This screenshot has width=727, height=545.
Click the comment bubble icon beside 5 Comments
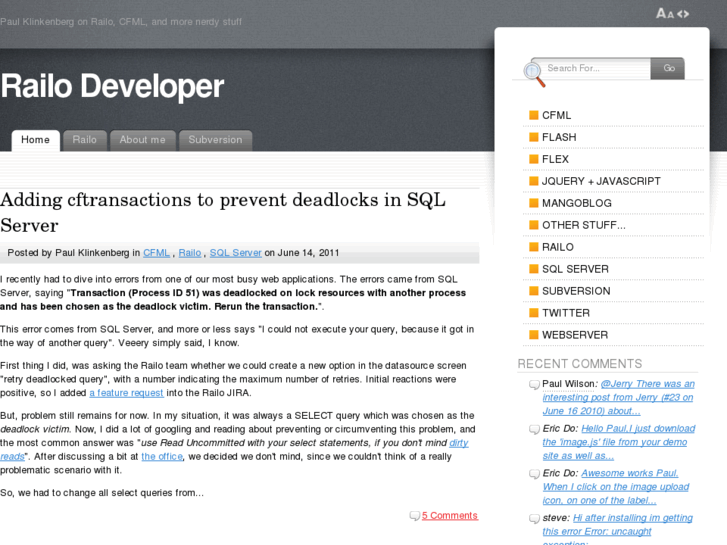click(415, 516)
